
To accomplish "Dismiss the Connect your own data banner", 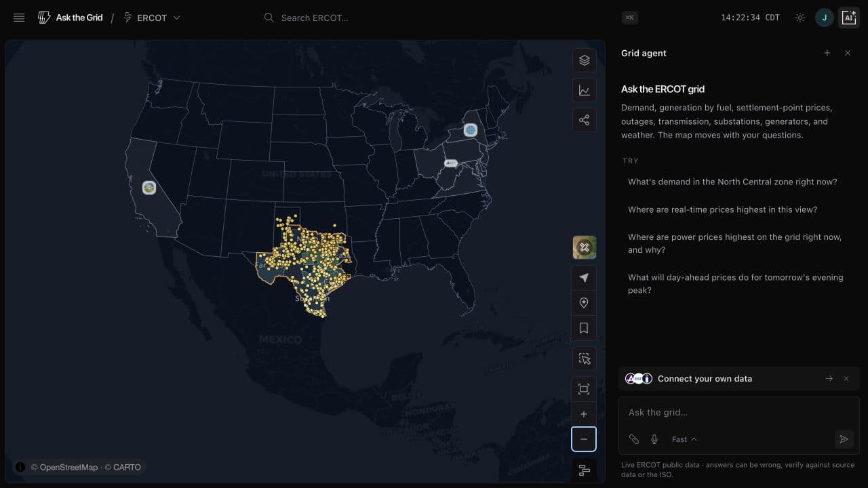I will point(846,379).
